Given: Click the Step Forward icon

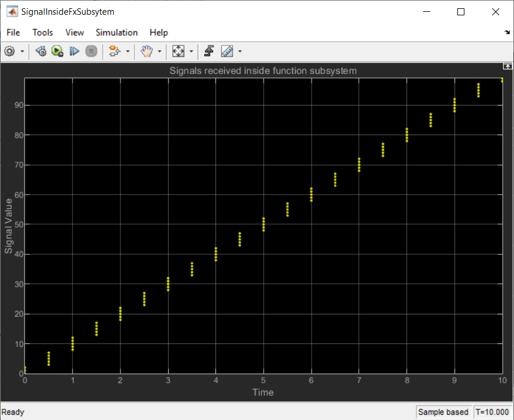Looking at the screenshot, I should 74,51.
